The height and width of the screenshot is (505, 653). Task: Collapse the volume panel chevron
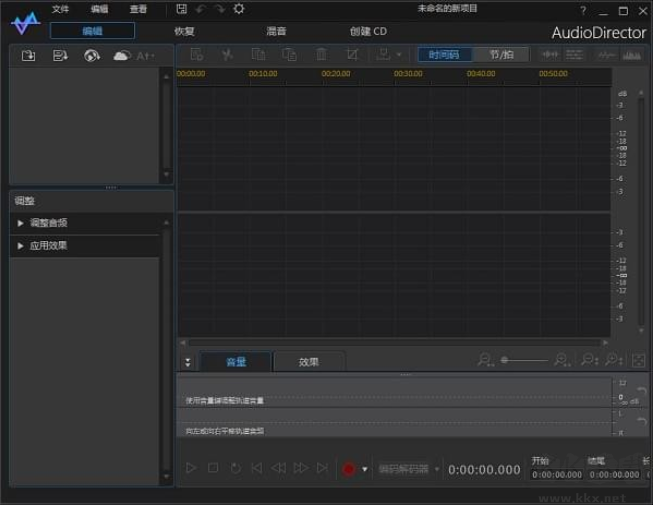[x=188, y=362]
